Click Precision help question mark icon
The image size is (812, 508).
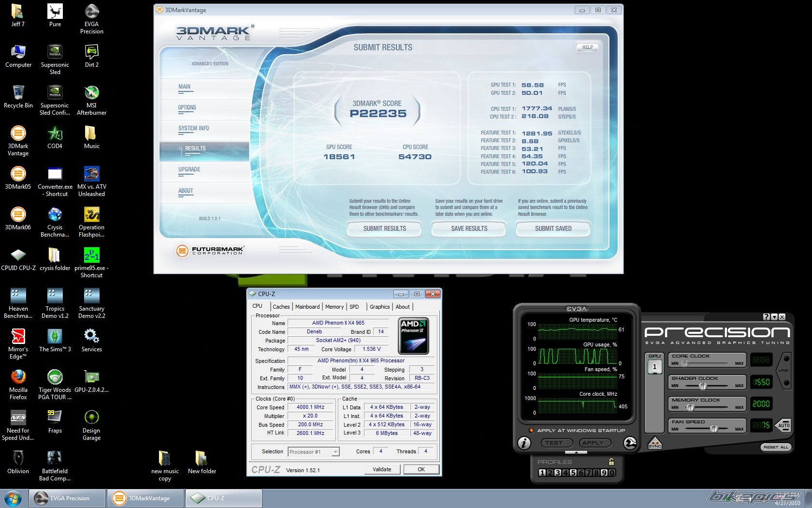(x=766, y=317)
